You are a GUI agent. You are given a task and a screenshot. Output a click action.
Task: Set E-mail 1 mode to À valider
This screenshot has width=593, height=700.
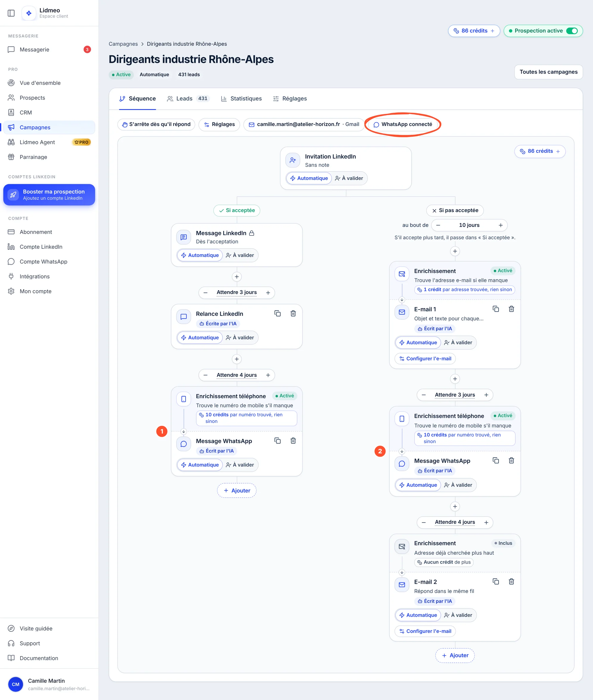[458, 343]
